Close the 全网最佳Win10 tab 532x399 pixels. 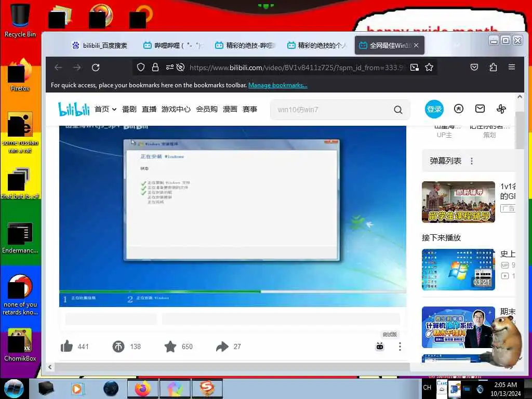tap(416, 45)
